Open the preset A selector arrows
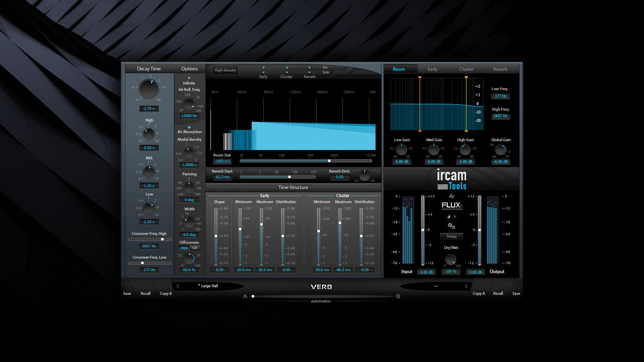Screen dimensions: 644x362 (x=178, y=286)
